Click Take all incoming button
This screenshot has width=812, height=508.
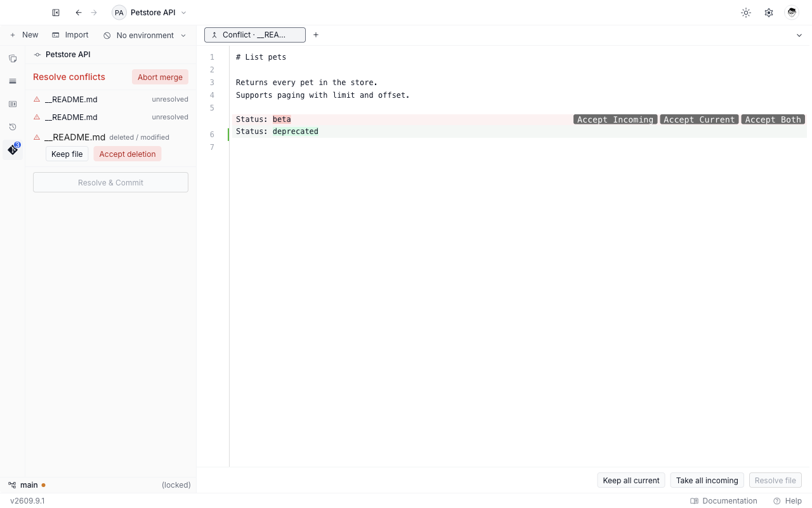coord(707,480)
